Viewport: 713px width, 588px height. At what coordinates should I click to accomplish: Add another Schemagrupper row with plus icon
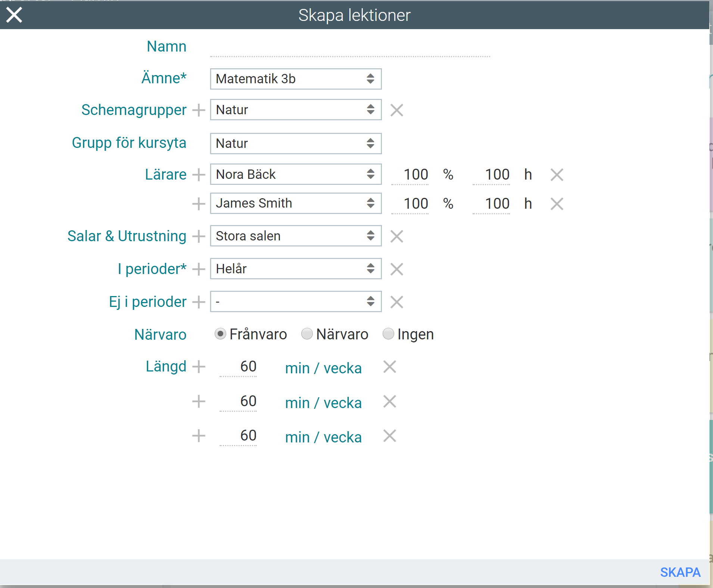(199, 110)
